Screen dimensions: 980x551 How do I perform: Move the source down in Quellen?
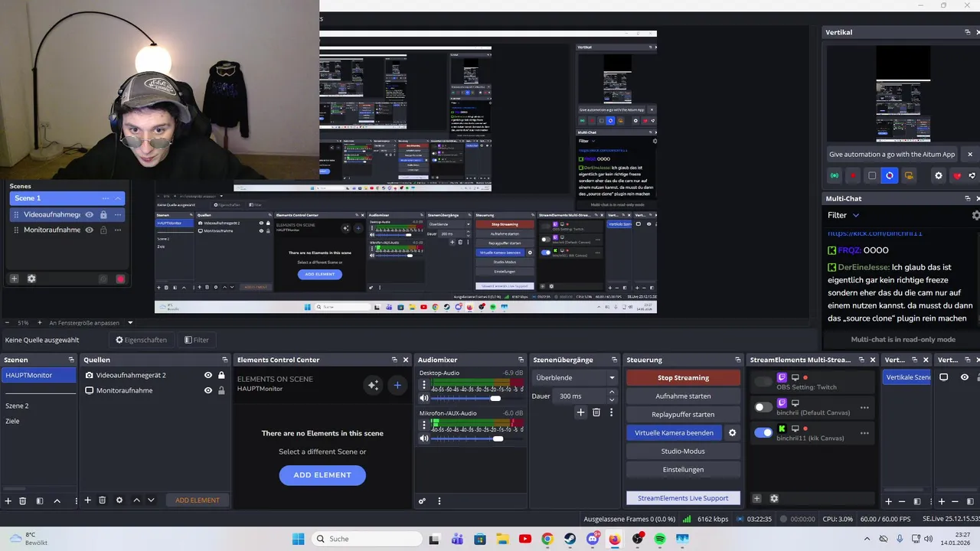pyautogui.click(x=151, y=500)
